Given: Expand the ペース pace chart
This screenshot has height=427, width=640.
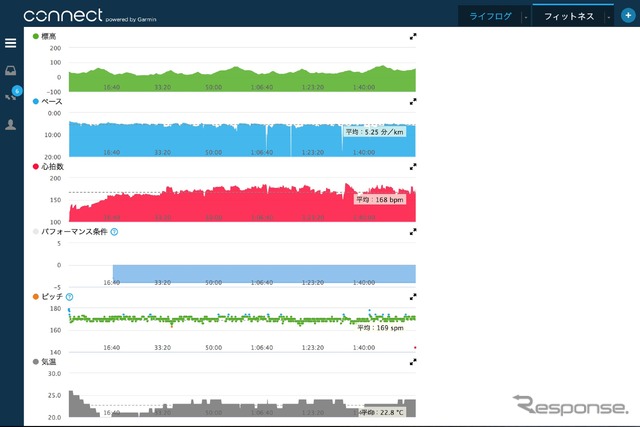Looking at the screenshot, I should 413,101.
